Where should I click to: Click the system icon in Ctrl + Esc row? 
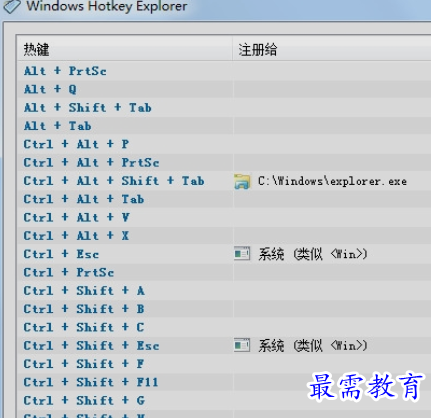[242, 254]
